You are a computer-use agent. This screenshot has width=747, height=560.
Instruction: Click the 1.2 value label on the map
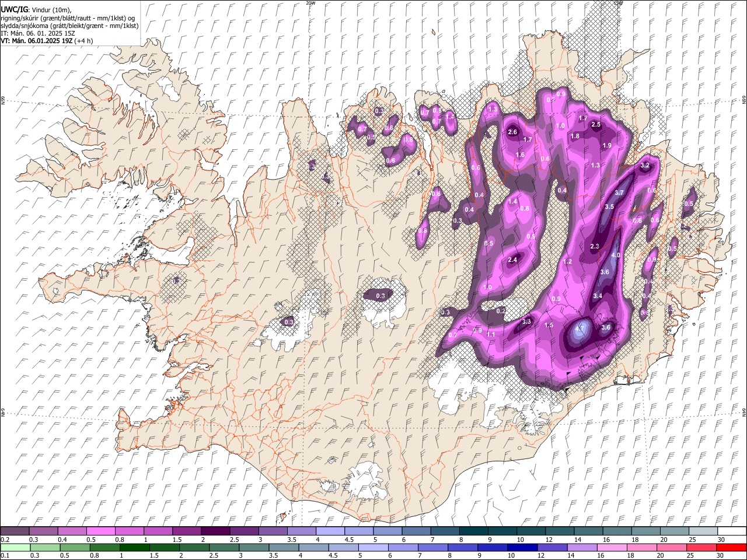(x=568, y=262)
